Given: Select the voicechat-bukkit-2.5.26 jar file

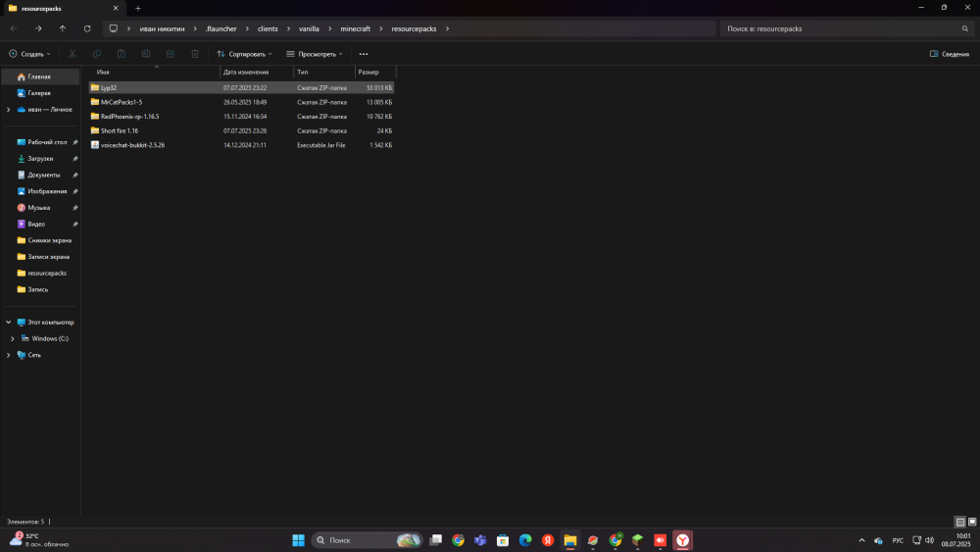Looking at the screenshot, I should [241, 145].
